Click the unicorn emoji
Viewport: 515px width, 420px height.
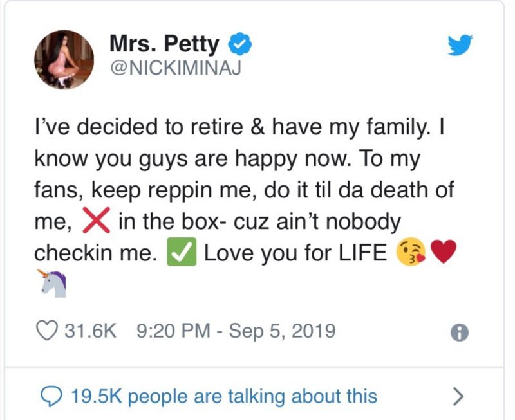[x=53, y=284]
